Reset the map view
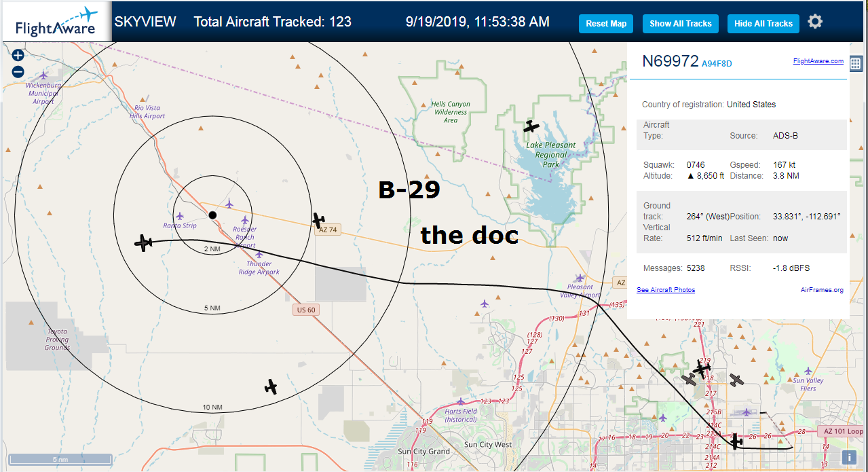This screenshot has height=472, width=868. pos(606,23)
